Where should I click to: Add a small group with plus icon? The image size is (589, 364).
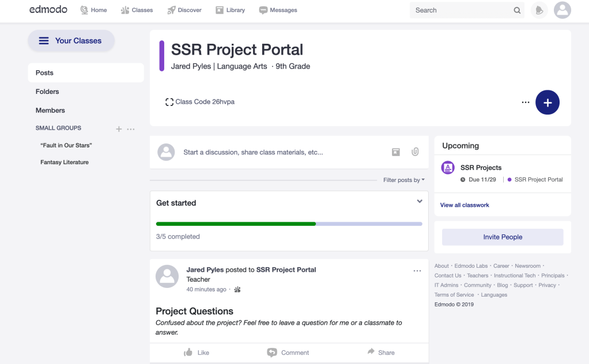(119, 129)
